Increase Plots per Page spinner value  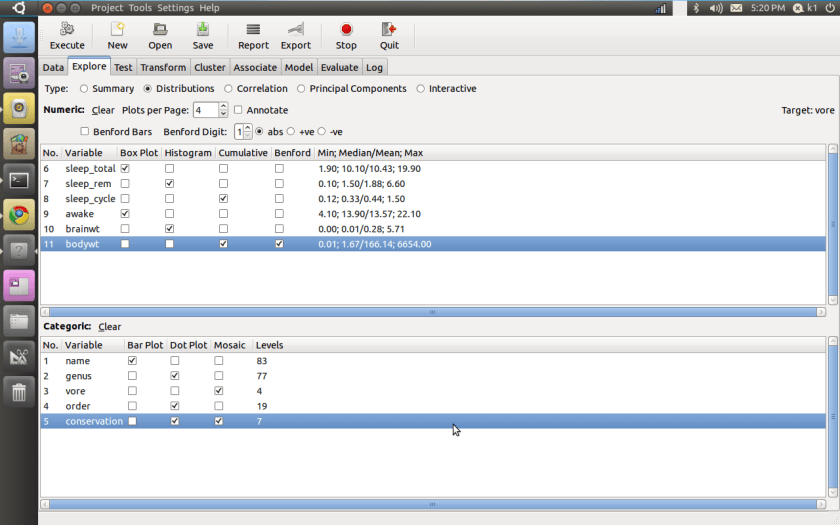(222, 106)
